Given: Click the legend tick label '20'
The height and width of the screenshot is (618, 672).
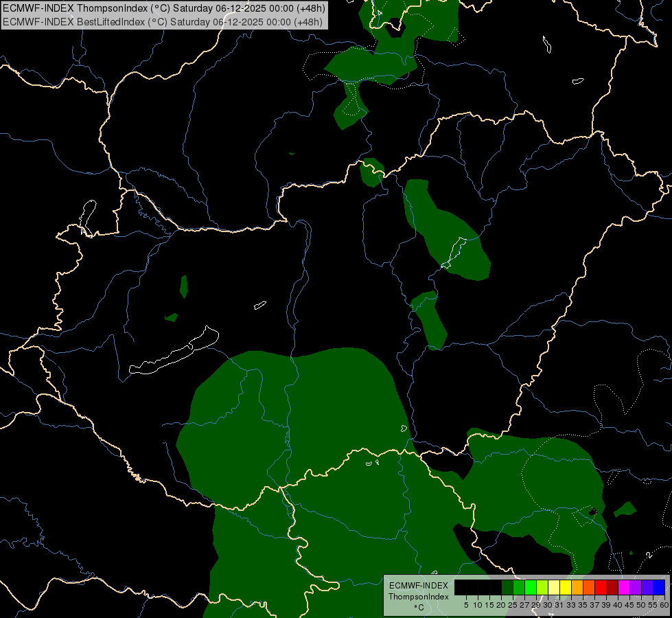Looking at the screenshot, I should [x=501, y=605].
